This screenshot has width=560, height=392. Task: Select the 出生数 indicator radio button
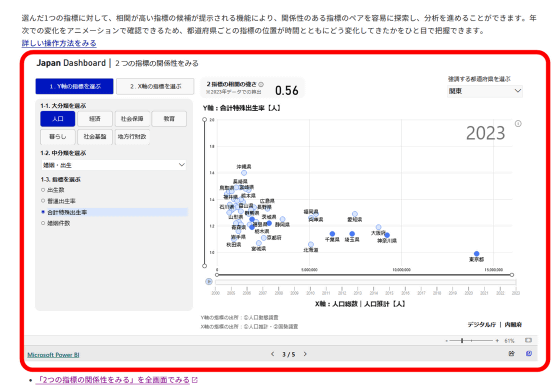click(43, 190)
